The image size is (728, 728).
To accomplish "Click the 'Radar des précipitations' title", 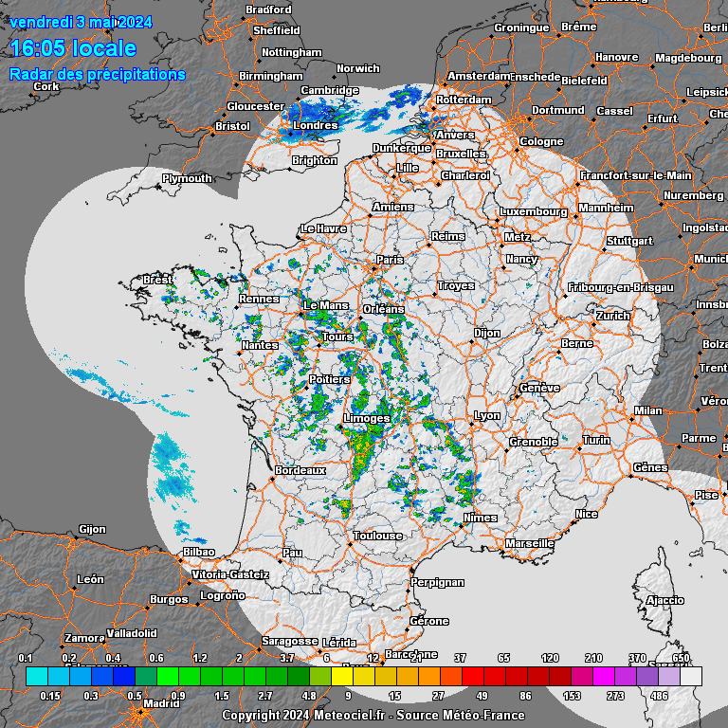I will 97,74.
